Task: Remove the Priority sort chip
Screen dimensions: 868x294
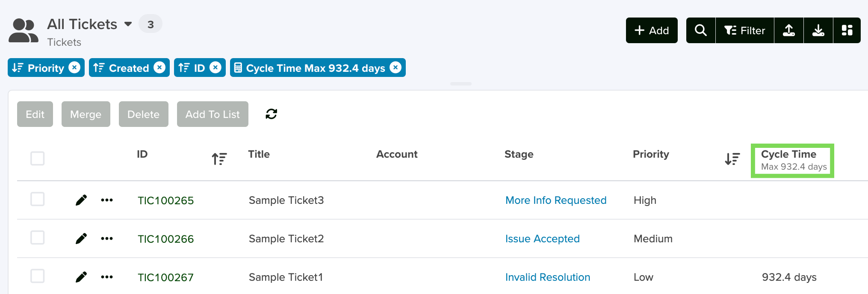Action: (x=75, y=68)
